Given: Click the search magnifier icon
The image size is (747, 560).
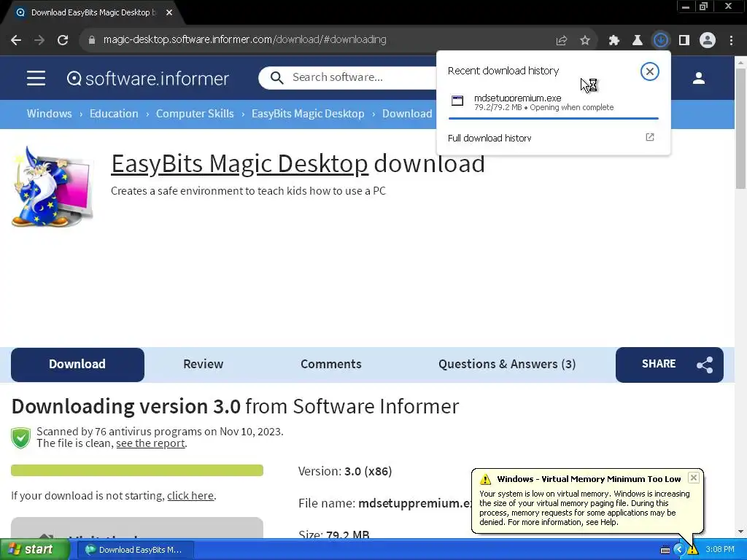Looking at the screenshot, I should click(x=276, y=77).
